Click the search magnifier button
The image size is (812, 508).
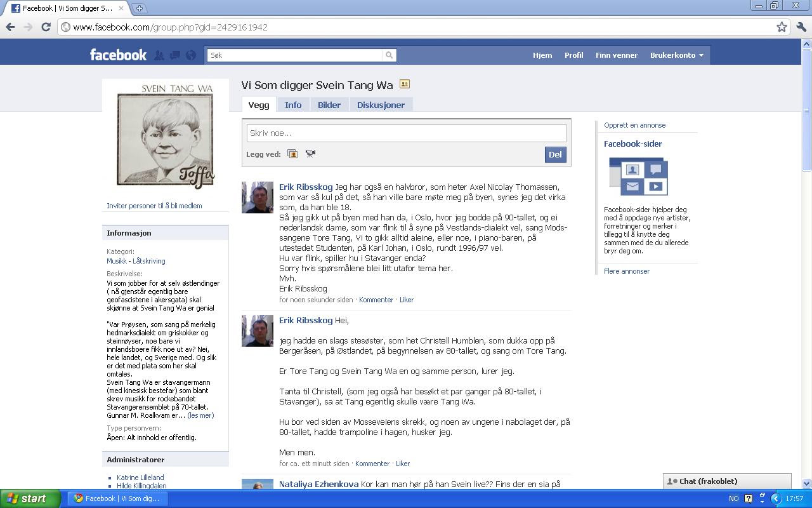pyautogui.click(x=390, y=55)
